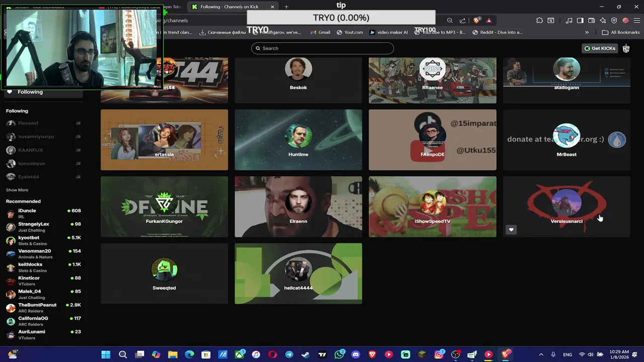Click the zoom magnifier in the address bar
The width and height of the screenshot is (644, 362).
[450, 21]
